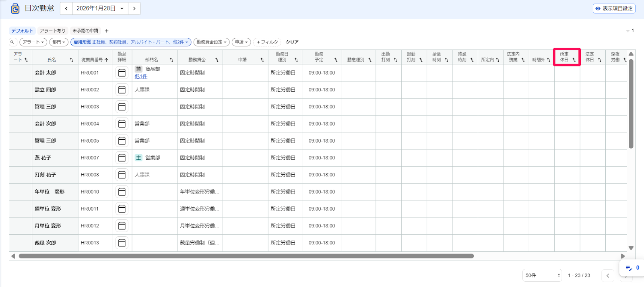Open the pending edits list icon

(629, 268)
